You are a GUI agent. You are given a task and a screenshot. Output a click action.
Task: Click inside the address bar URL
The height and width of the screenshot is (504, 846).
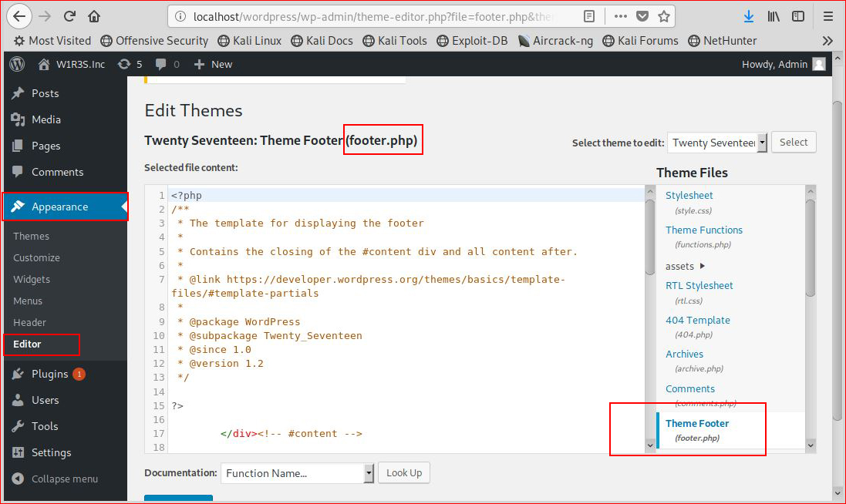(372, 17)
